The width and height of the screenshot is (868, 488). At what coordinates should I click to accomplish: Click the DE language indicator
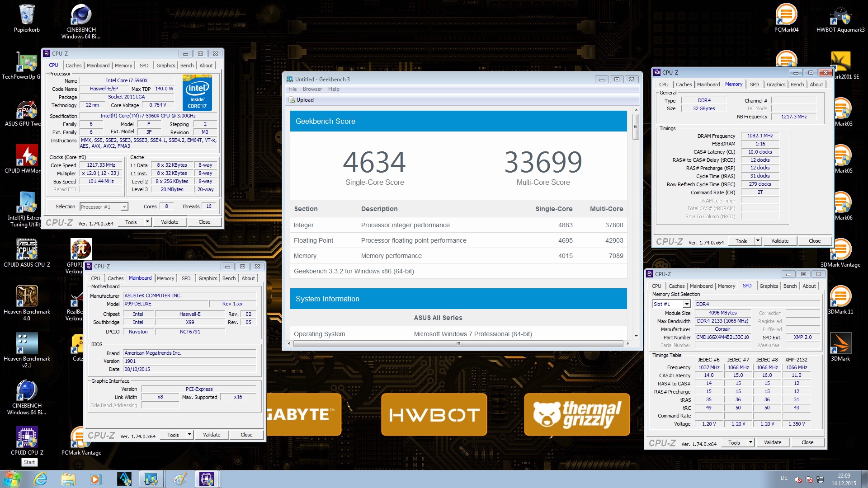[x=784, y=478]
